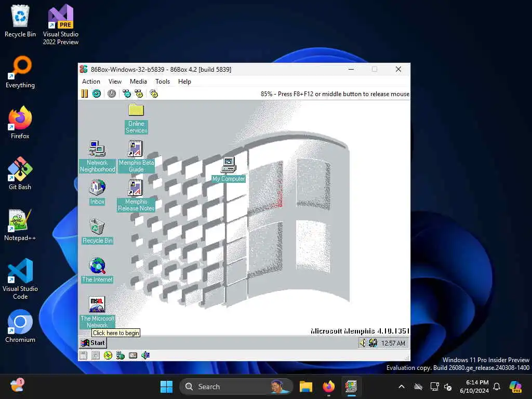The width and height of the screenshot is (532, 399).
Task: Click the CD-ROM disc icon in 86Box status bar
Action: [108, 355]
